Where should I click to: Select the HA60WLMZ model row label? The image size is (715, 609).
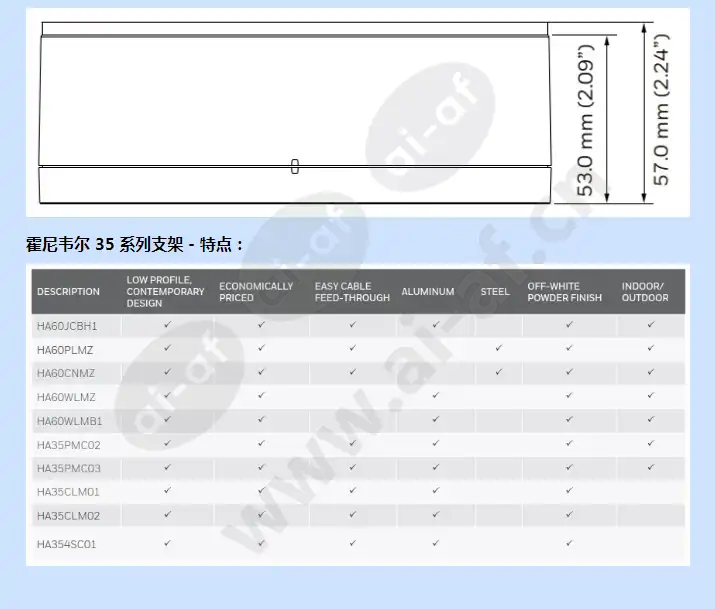pyautogui.click(x=66, y=397)
